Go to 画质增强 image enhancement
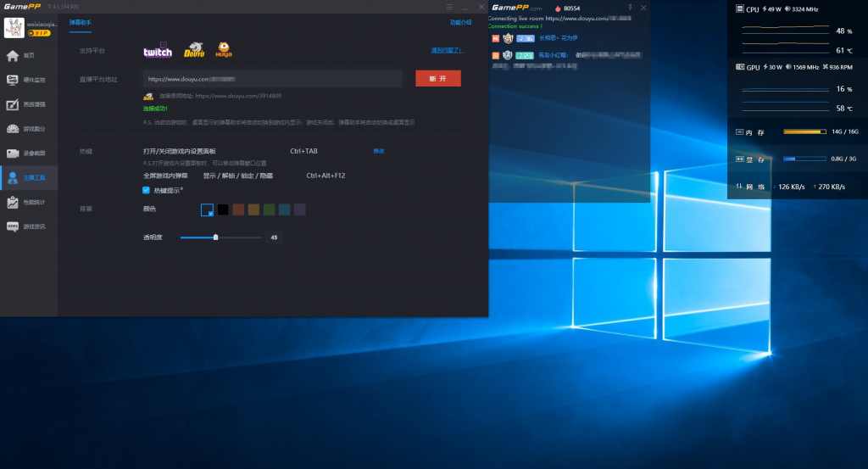The image size is (868, 469). [28, 105]
